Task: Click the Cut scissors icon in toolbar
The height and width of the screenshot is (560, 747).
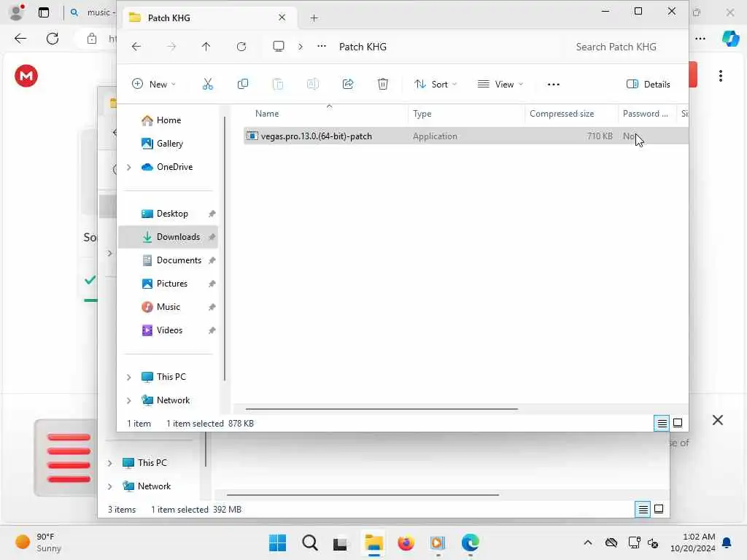Action: 208,85
